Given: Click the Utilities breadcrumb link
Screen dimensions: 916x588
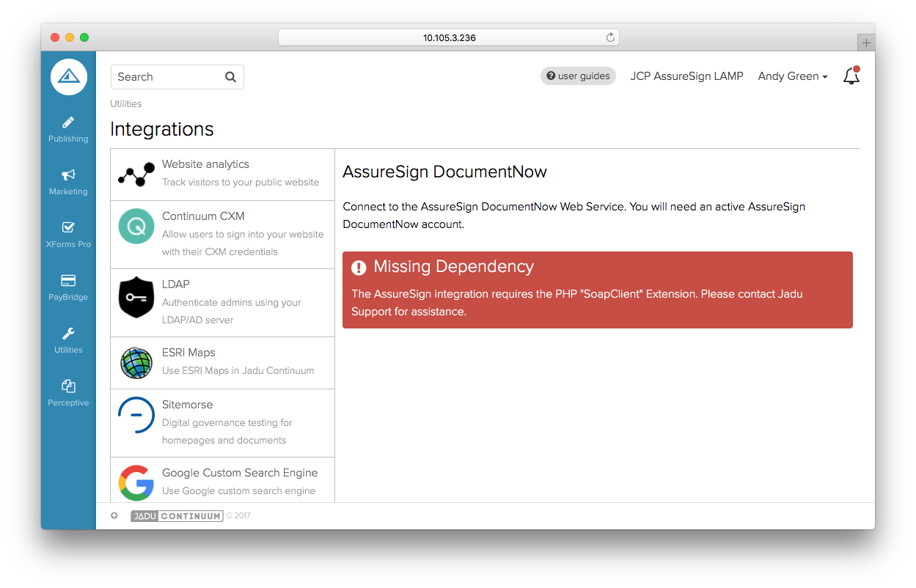Looking at the screenshot, I should point(126,103).
